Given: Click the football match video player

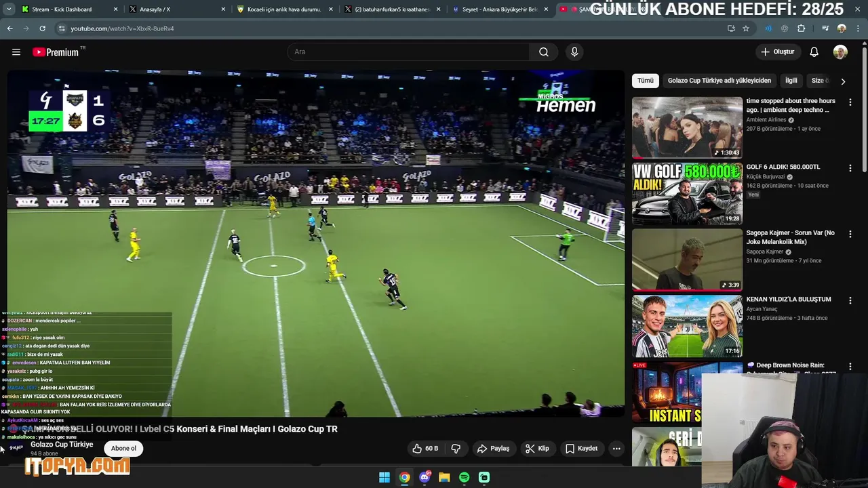Looking at the screenshot, I should pos(316,243).
